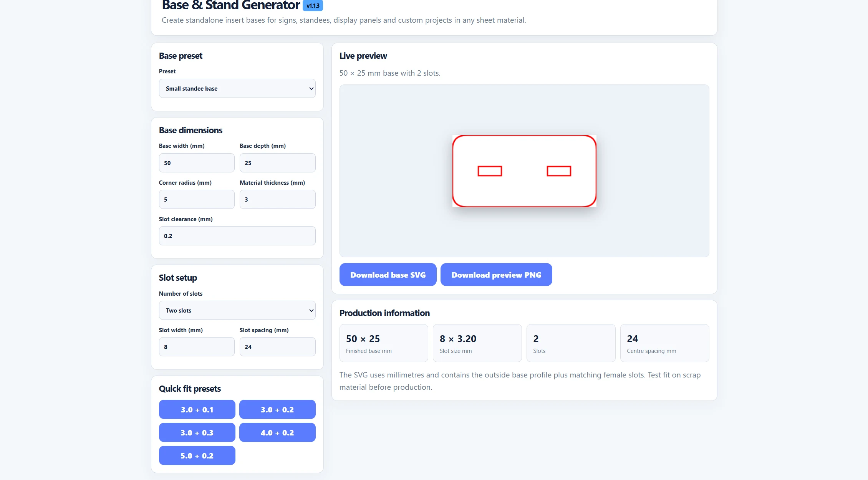Image resolution: width=868 pixels, height=480 pixels.
Task: Select the 50 × 25 Finished base card
Action: pos(384,343)
